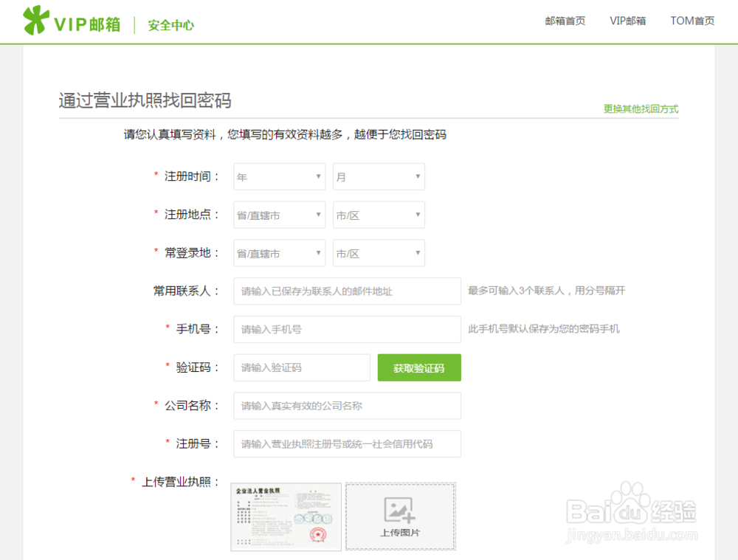The image size is (738, 560).
Task: Click the 安全中心 header label
Action: click(x=170, y=24)
